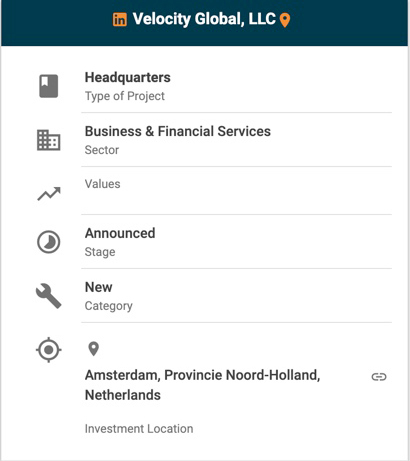This screenshot has height=461, width=410.
Task: Select the Headquarters project type text
Action: pos(128,77)
